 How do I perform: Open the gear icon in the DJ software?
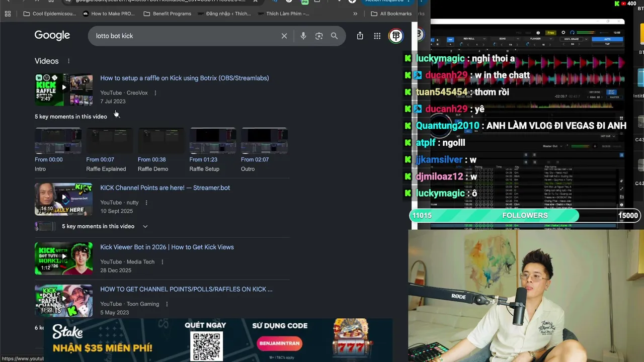click(563, 33)
